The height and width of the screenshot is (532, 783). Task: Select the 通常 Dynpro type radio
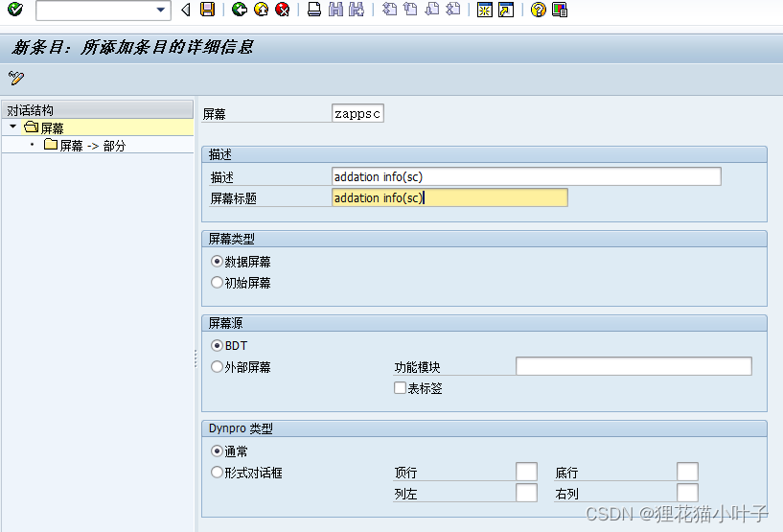(217, 451)
